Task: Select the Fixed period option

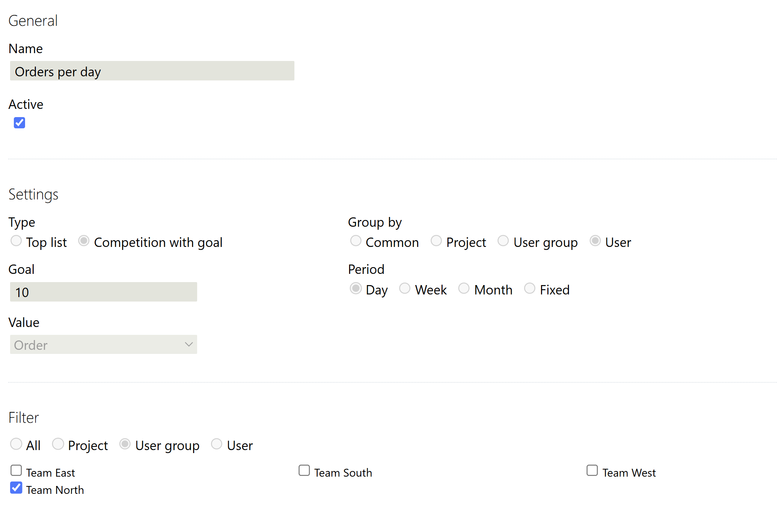Action: click(530, 288)
